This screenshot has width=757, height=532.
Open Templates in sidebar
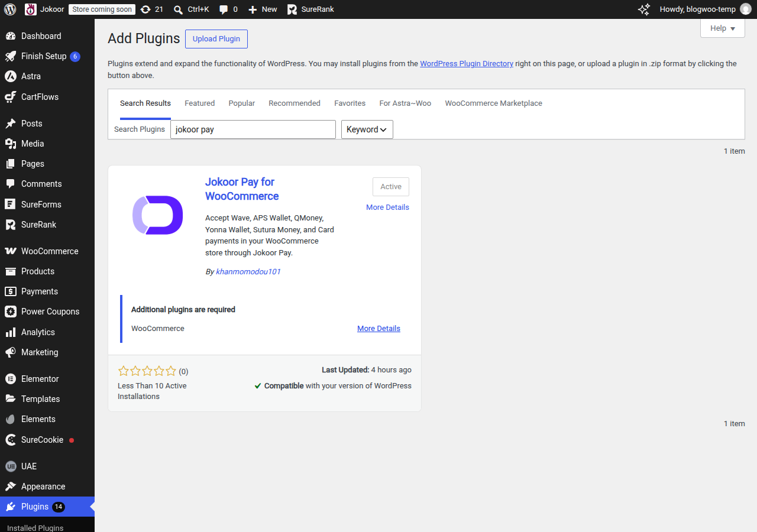click(47, 399)
